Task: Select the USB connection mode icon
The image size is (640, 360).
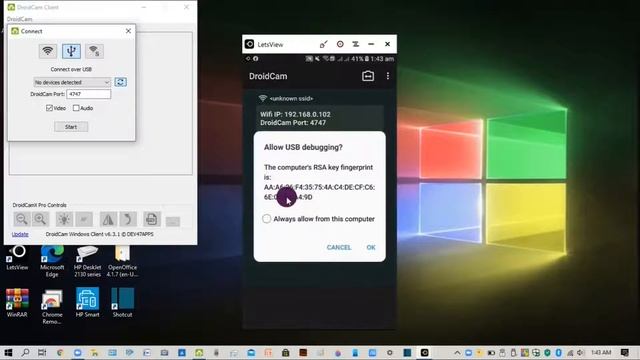Action: (x=71, y=51)
